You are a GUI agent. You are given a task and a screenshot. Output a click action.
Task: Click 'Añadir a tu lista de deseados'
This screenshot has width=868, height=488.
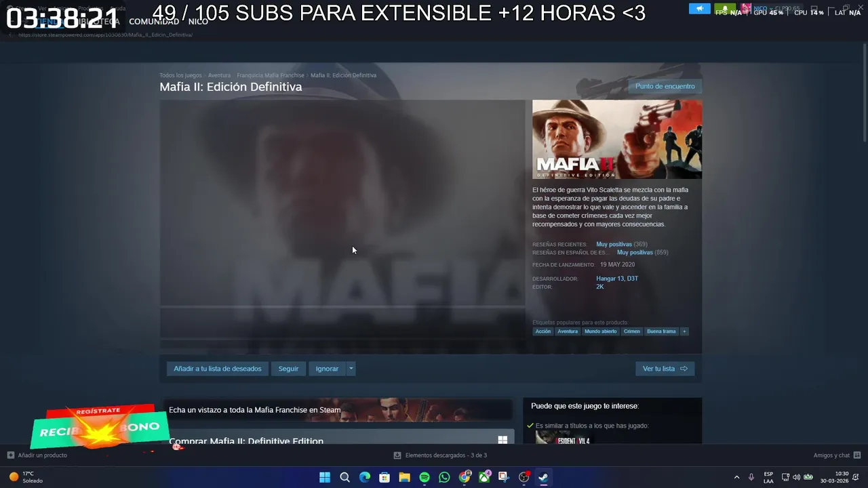[218, 369]
